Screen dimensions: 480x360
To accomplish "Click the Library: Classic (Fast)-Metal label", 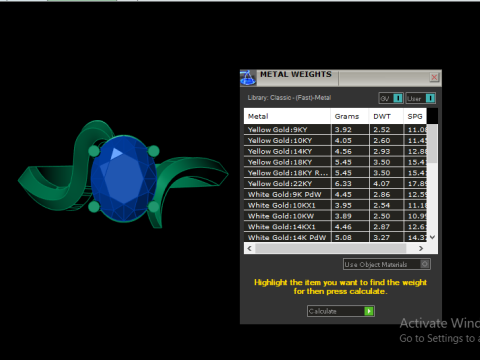I will pyautogui.click(x=289, y=98).
